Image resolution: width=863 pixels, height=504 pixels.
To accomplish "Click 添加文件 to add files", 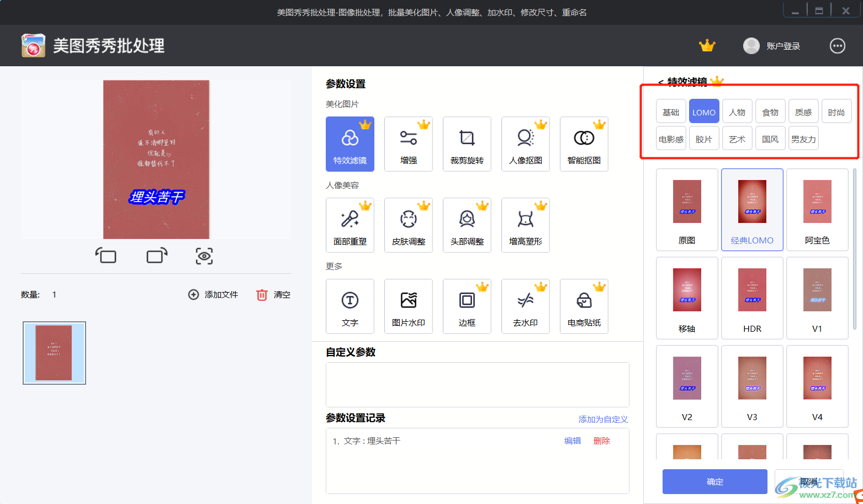I will [213, 295].
